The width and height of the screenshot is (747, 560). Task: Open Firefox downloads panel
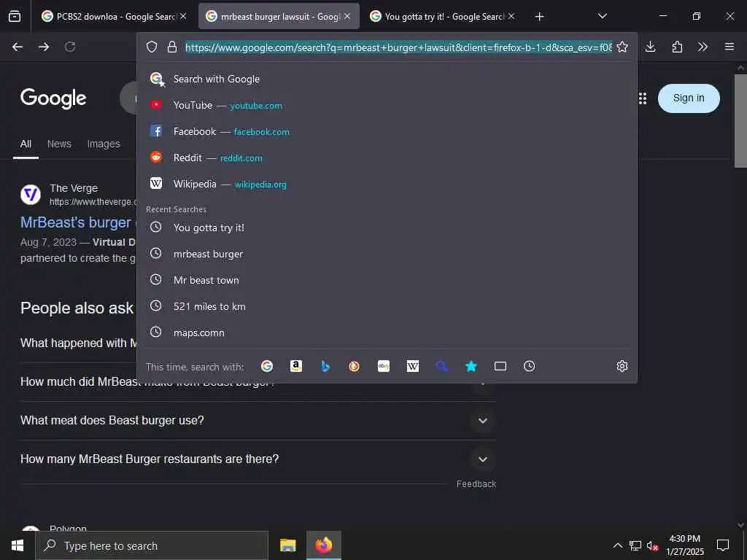650,47
